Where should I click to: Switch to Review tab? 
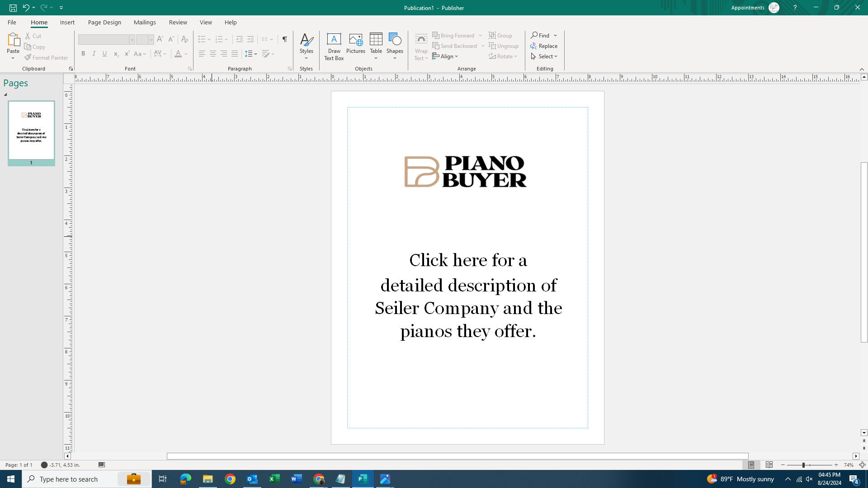178,22
